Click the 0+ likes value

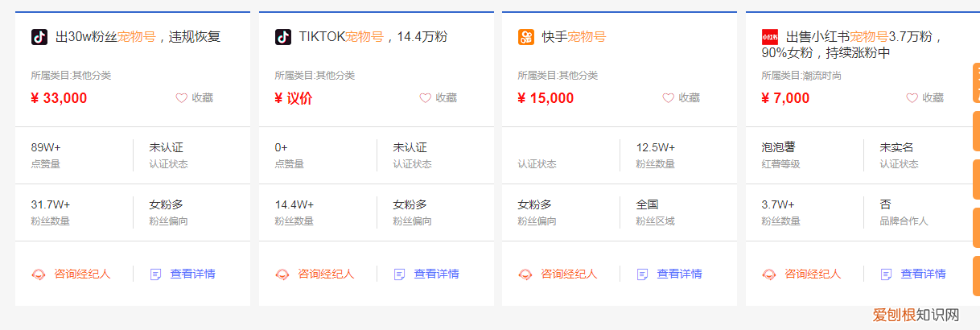click(282, 148)
